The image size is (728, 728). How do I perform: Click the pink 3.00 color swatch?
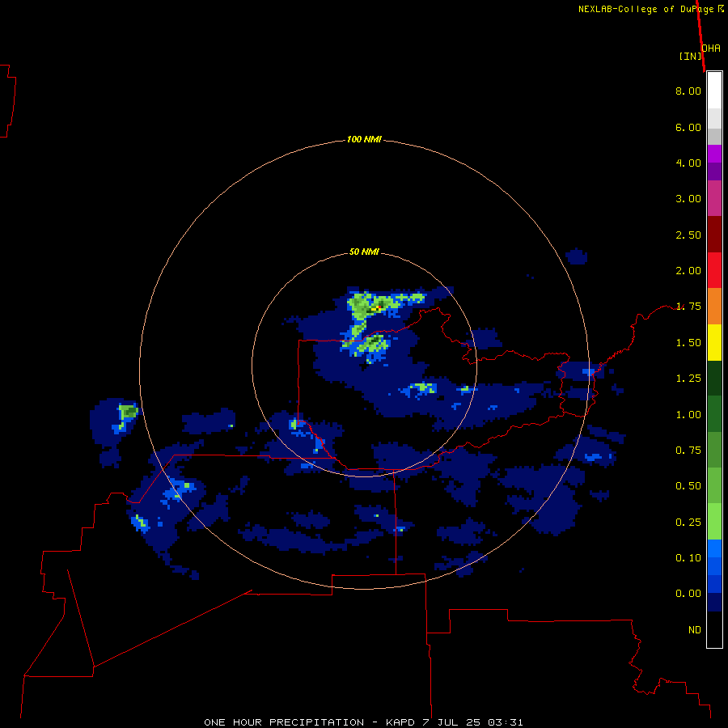click(x=714, y=199)
